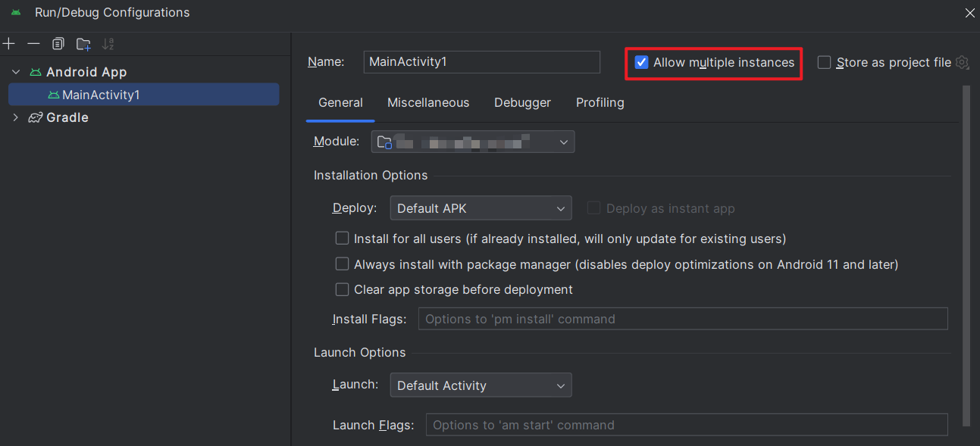Screen dimensions: 980x446
Task: Uncheck Allow multiple instances
Action: [642, 62]
